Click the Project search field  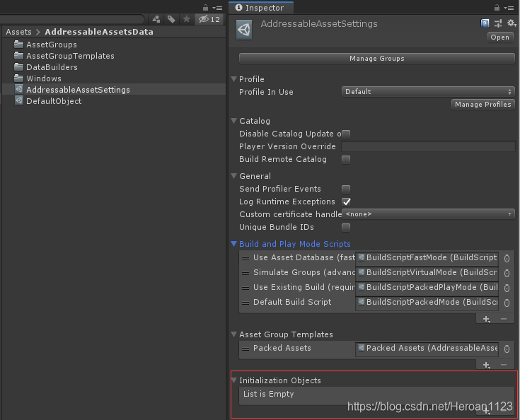click(x=72, y=19)
